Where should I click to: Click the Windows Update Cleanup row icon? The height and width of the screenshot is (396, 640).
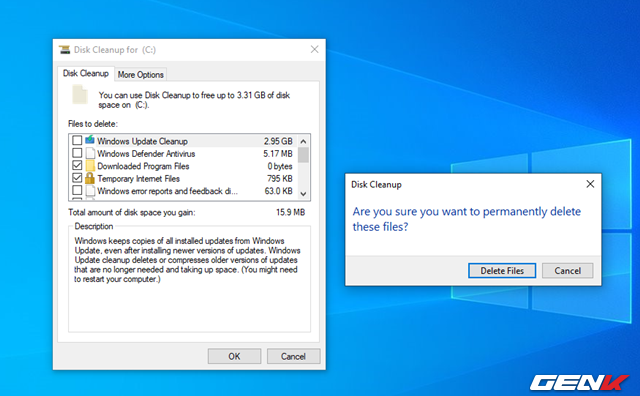point(90,140)
